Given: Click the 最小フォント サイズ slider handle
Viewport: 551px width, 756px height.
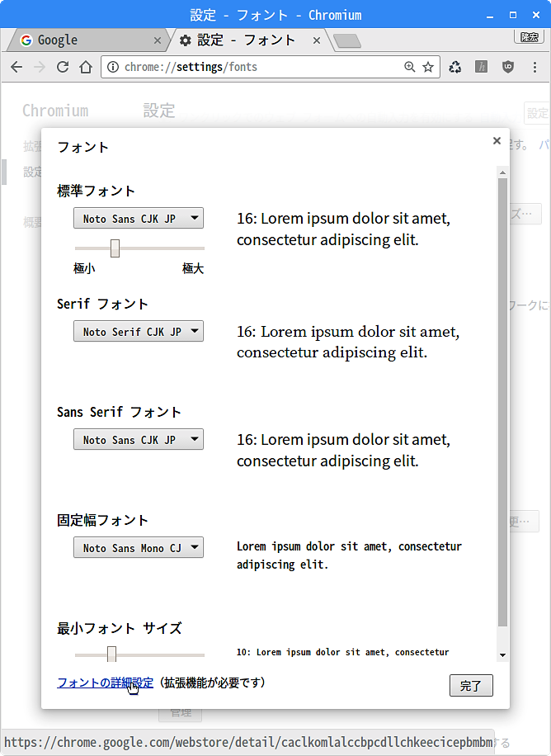Looking at the screenshot, I should click(x=112, y=654).
